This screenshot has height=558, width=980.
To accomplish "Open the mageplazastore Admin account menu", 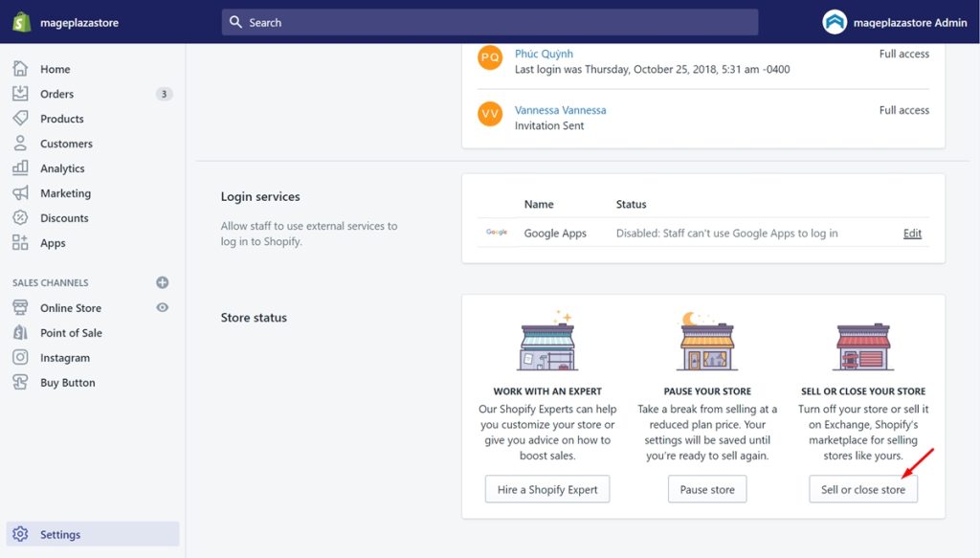I will tap(895, 22).
